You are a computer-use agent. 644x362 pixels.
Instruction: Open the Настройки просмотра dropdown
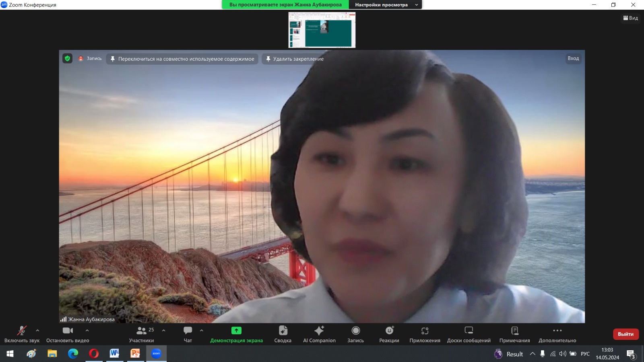(385, 5)
